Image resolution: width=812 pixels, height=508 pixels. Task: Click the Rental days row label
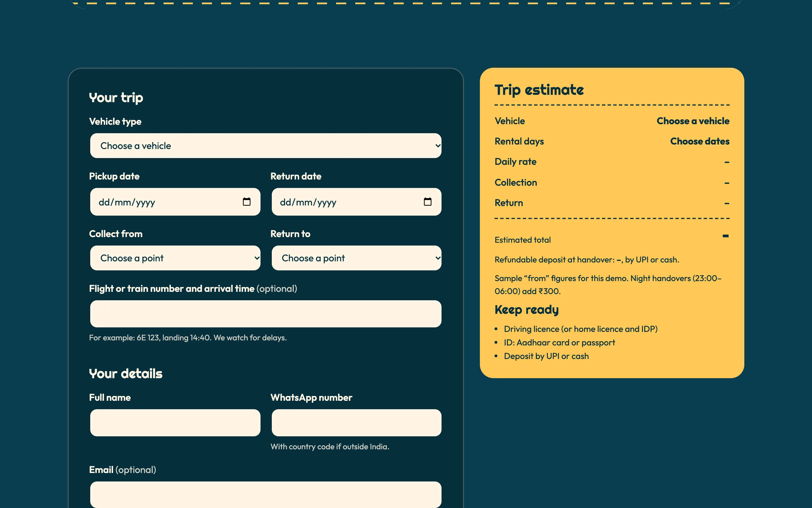(519, 141)
